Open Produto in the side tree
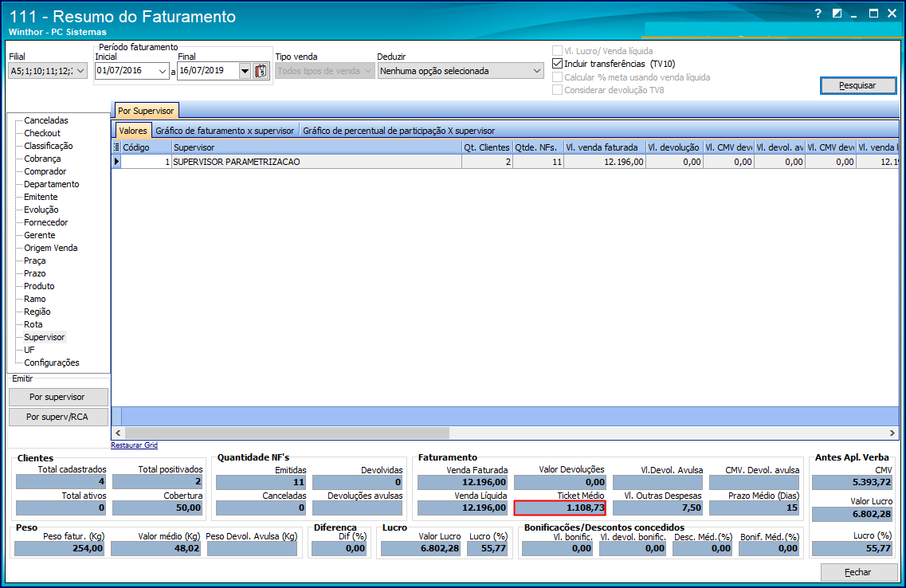 coord(39,286)
